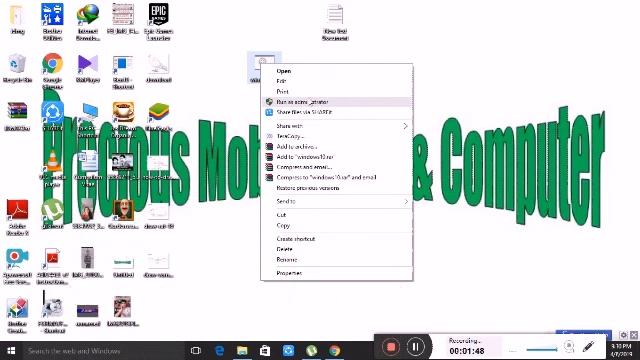Launch the SHAREit desktop shortcut

[x=52, y=116]
